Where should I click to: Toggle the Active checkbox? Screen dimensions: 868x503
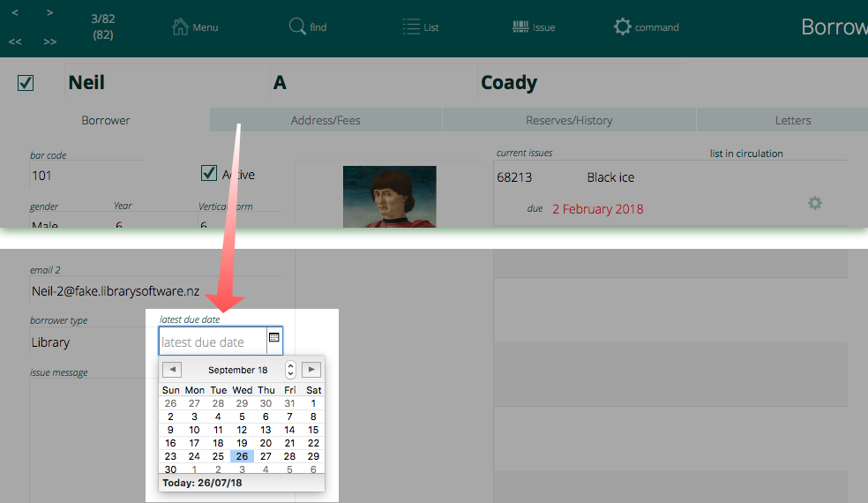click(209, 173)
